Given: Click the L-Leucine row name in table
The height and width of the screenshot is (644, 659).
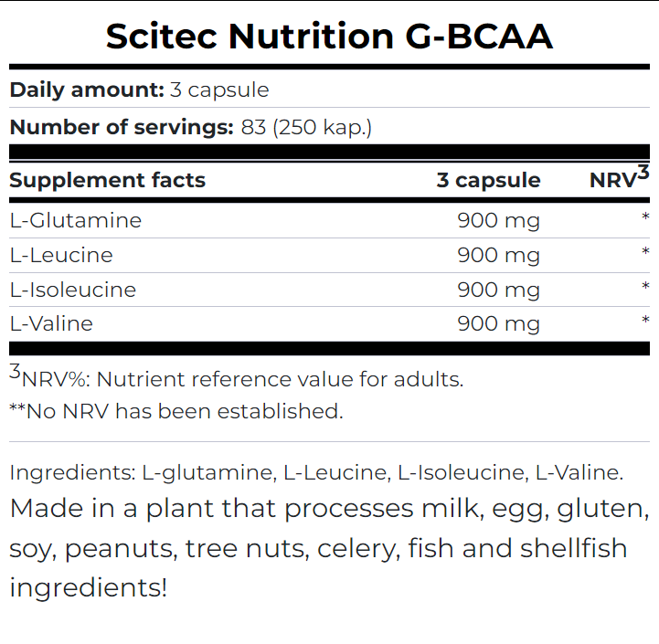Looking at the screenshot, I should tap(61, 255).
